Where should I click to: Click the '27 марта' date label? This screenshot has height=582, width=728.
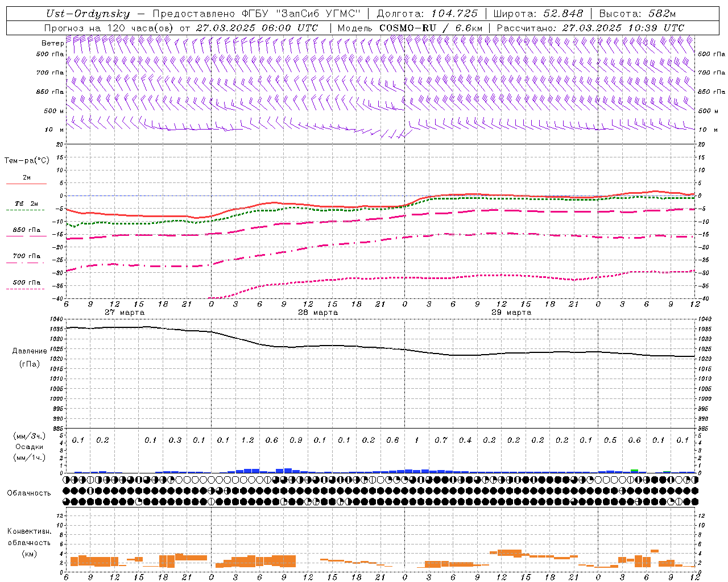[125, 313]
